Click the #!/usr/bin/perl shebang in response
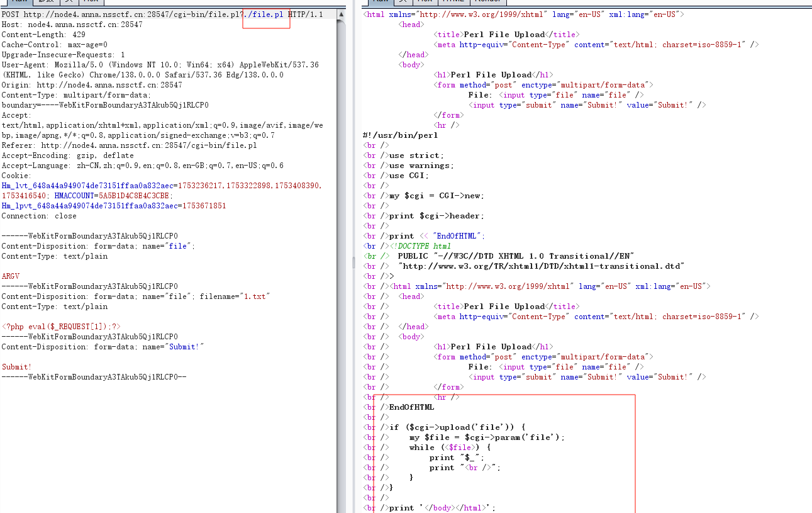This screenshot has width=812, height=513. pyautogui.click(x=401, y=135)
